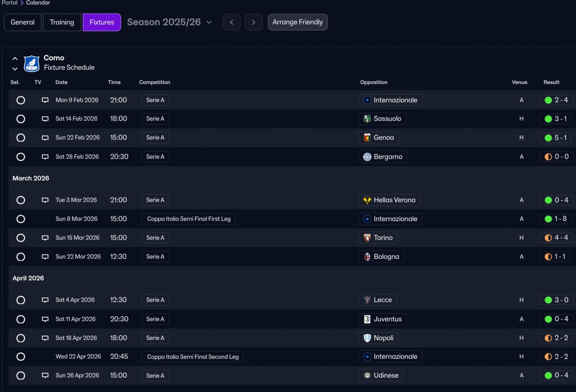
Task: Click the Hellas Verona club badge
Action: (367, 200)
